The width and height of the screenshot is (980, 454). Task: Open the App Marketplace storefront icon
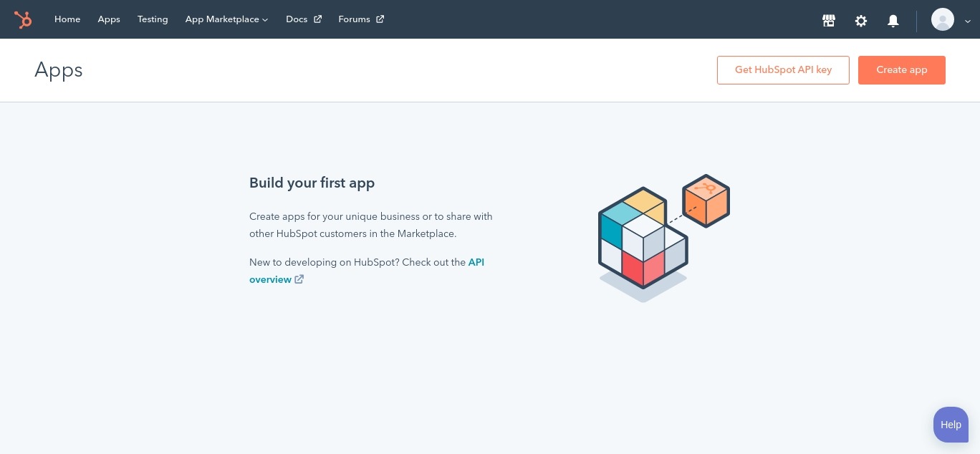(829, 20)
